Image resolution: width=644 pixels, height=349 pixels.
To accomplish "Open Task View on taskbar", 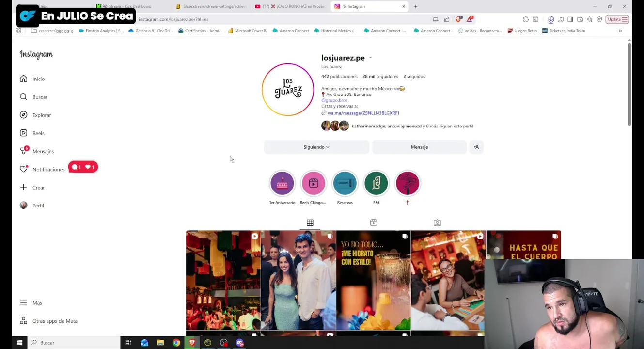I will [128, 343].
